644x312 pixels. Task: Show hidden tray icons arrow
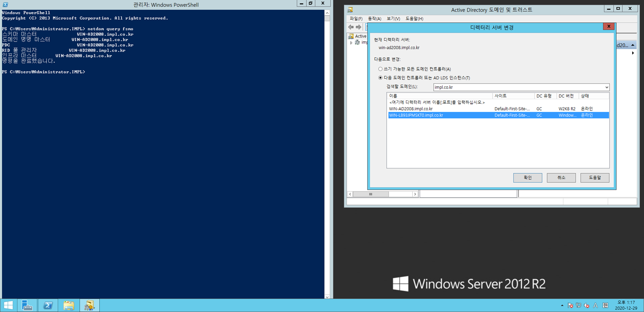[562, 306]
